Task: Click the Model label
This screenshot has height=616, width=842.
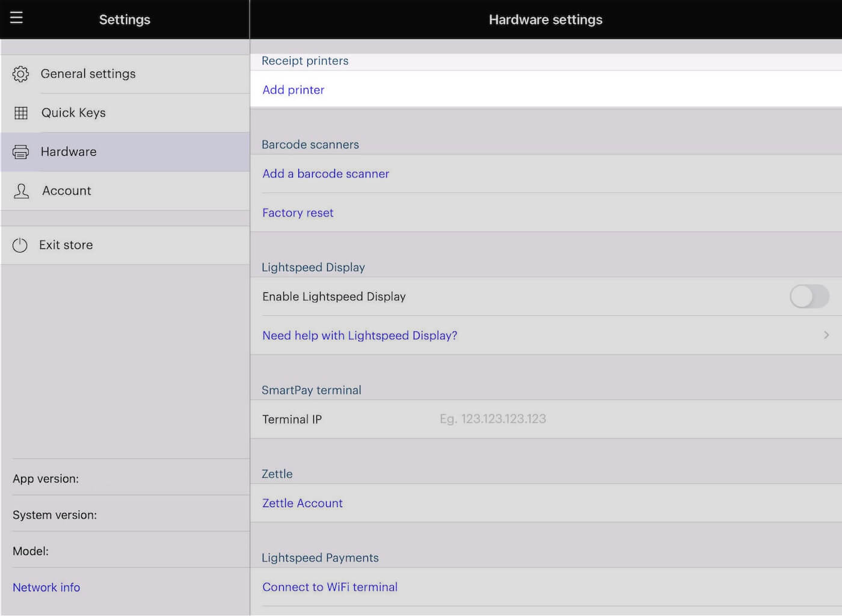Action: (31, 551)
